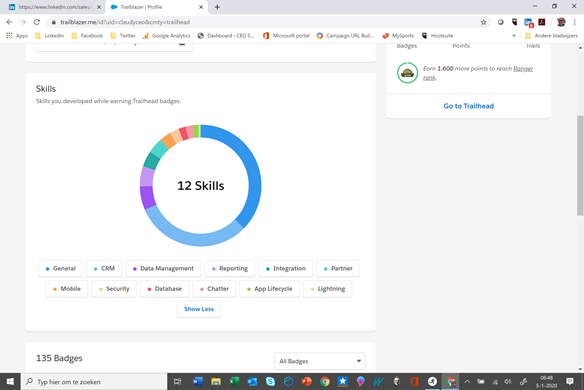Click the Ranger rank badge icon

(407, 72)
